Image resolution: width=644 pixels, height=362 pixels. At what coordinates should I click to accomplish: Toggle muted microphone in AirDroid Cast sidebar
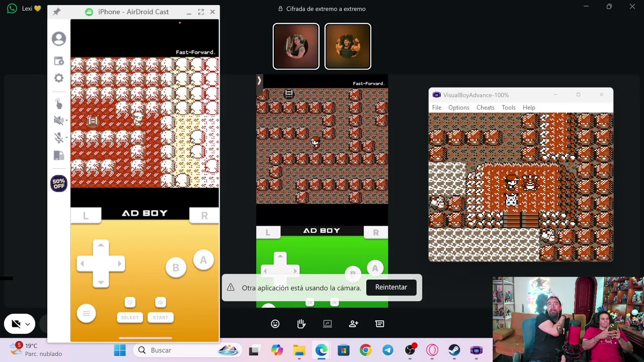pyautogui.click(x=58, y=138)
